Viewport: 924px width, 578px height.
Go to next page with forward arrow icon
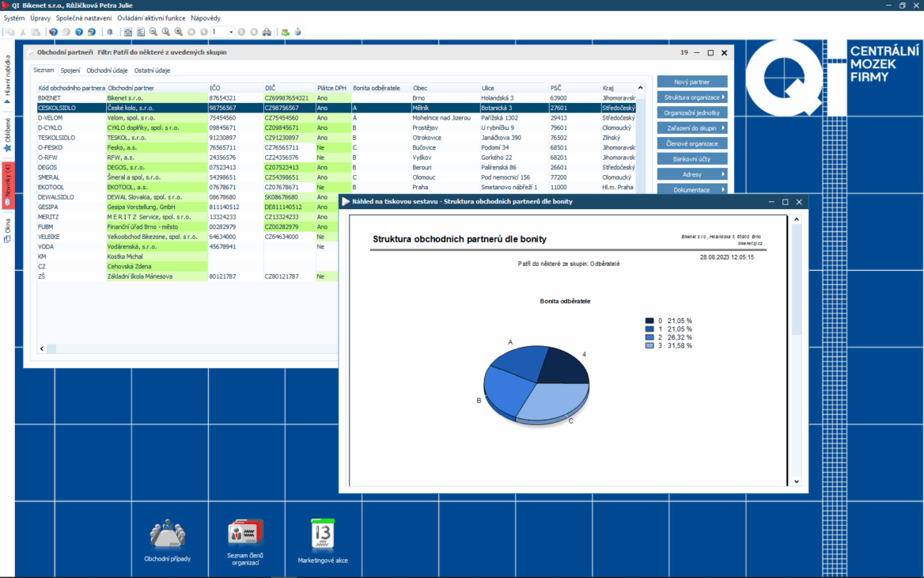click(240, 32)
